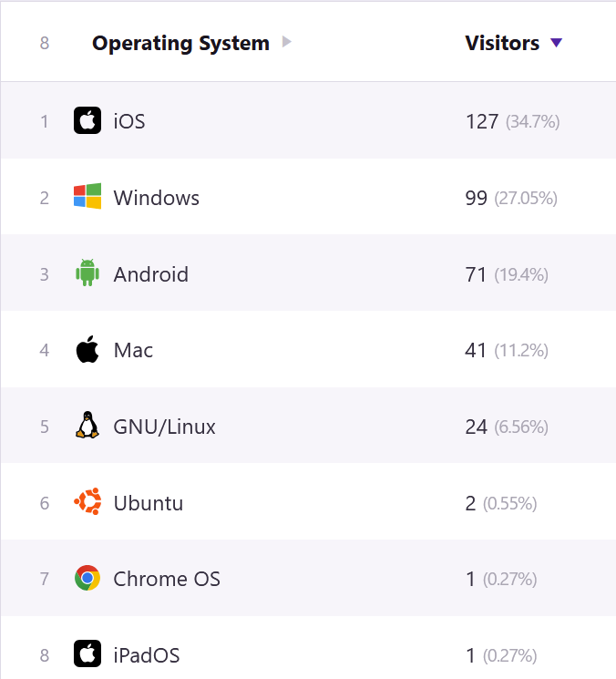Click the orange Ubuntu logo icon
Image resolution: width=616 pixels, height=679 pixels.
[87, 501]
